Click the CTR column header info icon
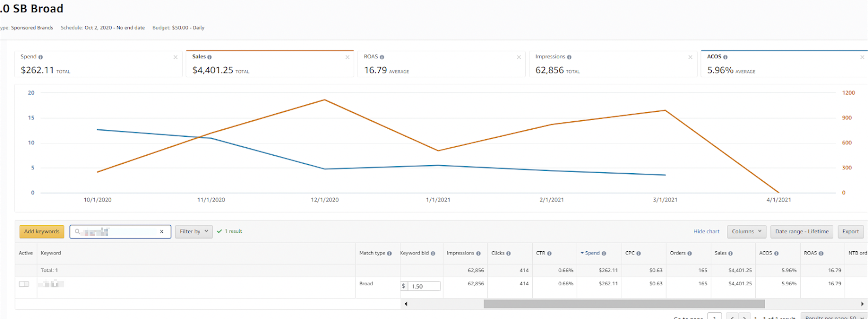The width and height of the screenshot is (868, 319). pos(549,253)
